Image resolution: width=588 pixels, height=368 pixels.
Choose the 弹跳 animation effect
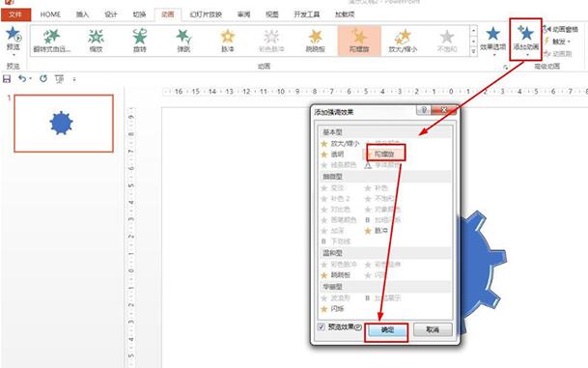coord(183,41)
